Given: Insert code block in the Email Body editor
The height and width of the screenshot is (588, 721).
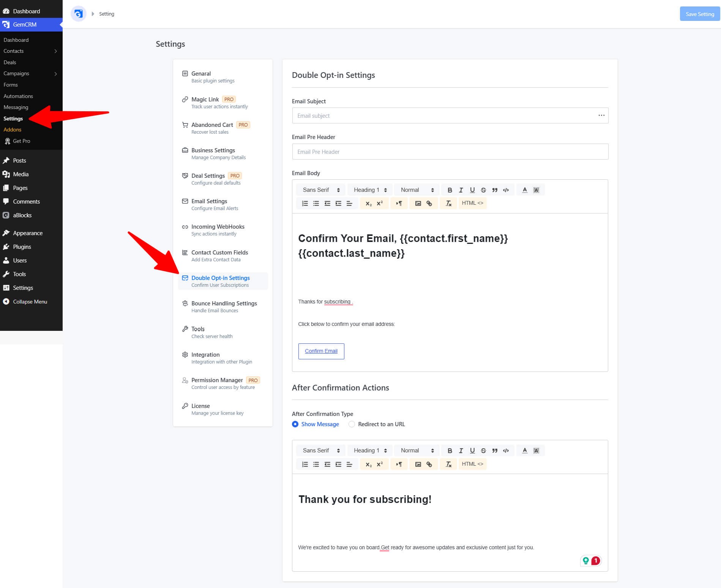Looking at the screenshot, I should 506,190.
